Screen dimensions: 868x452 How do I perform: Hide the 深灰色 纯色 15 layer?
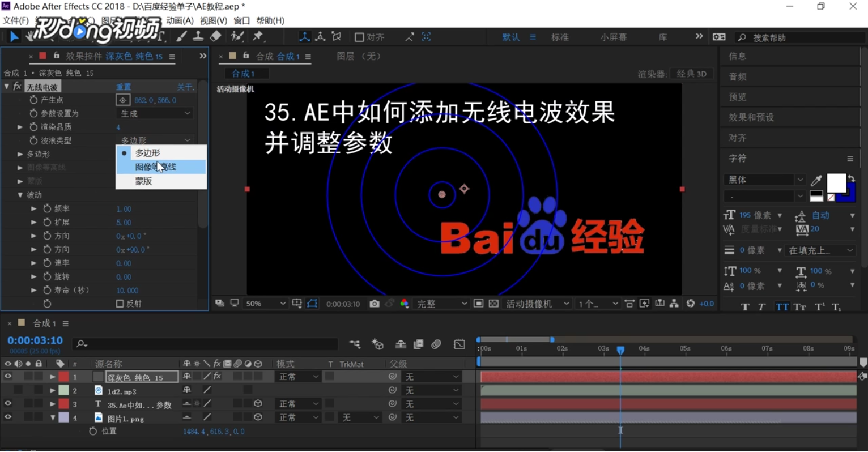[8, 376]
